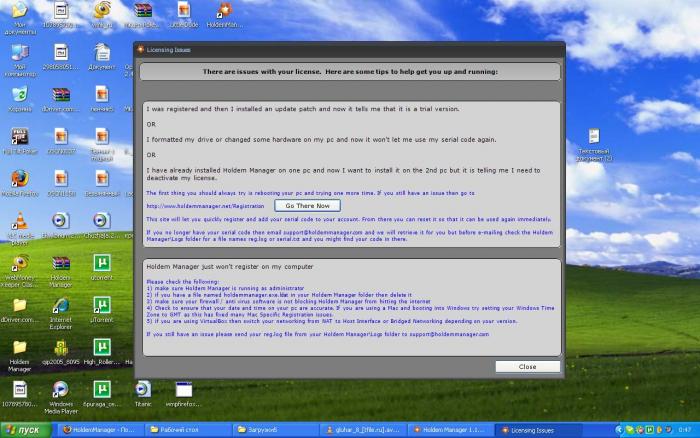Close the Licensing Issues dialog with Close button
This screenshot has width=700, height=438.
[x=527, y=367]
